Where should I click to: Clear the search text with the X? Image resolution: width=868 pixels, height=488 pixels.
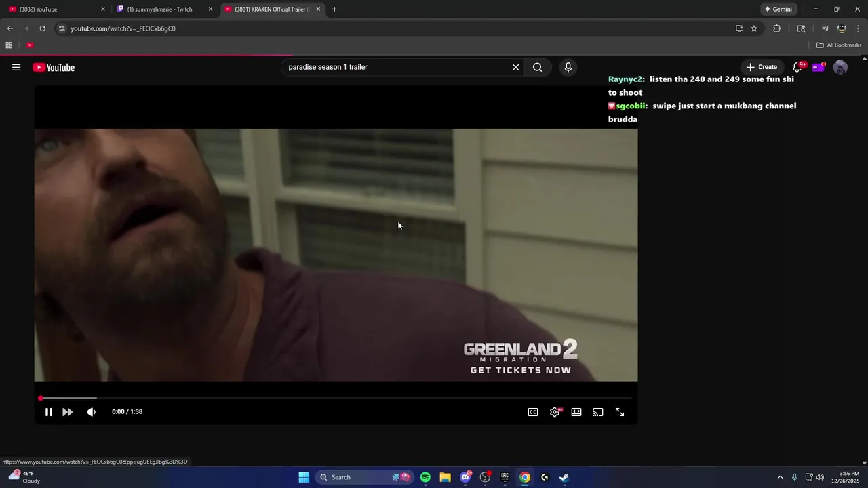(x=515, y=67)
